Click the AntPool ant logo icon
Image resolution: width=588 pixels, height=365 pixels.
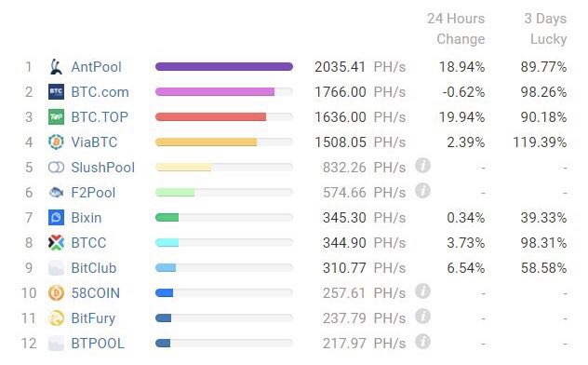click(x=56, y=67)
